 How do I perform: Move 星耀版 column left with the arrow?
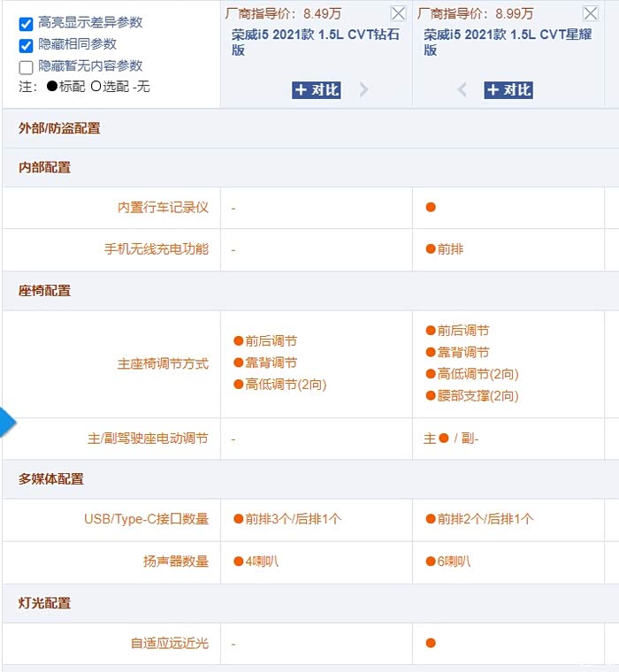click(462, 90)
